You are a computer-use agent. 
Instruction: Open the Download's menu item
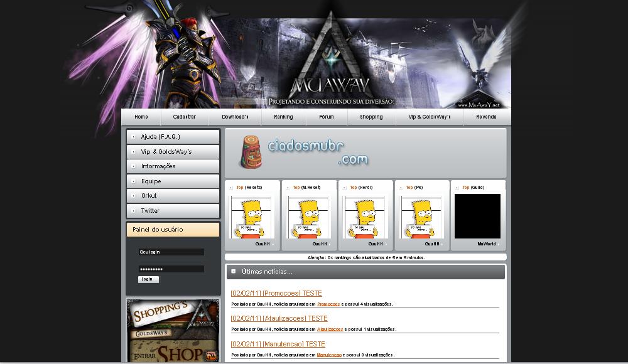[235, 117]
